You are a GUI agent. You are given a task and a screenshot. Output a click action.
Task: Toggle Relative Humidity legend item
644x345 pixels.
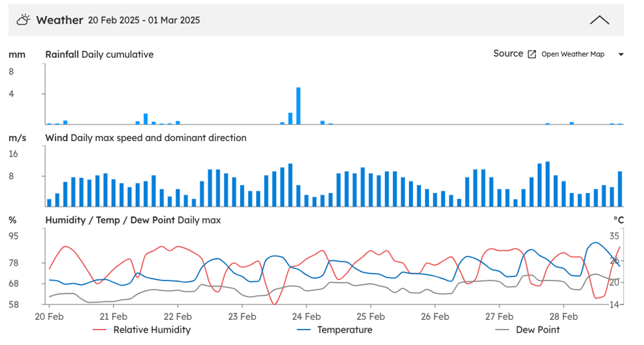click(x=142, y=330)
